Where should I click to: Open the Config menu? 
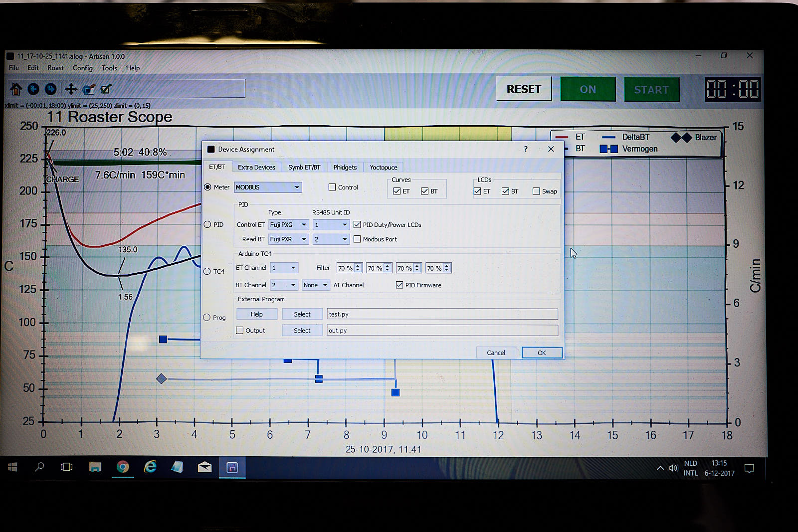pos(82,68)
